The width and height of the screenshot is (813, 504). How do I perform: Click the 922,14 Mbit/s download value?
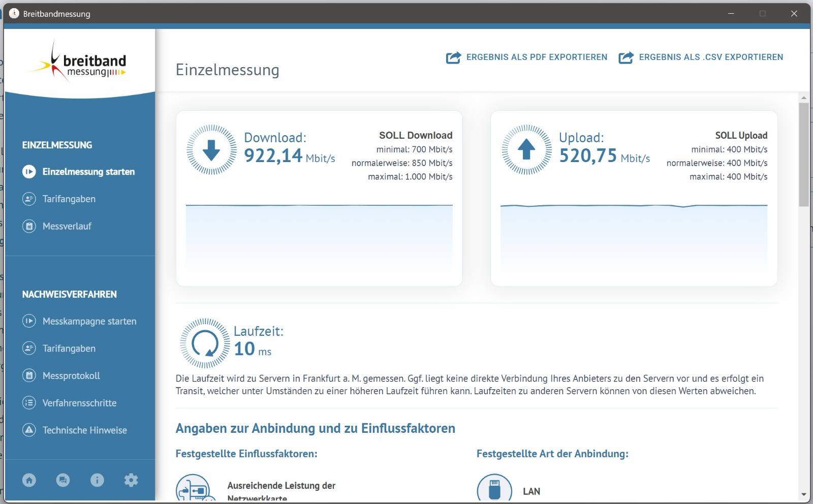pyautogui.click(x=290, y=155)
